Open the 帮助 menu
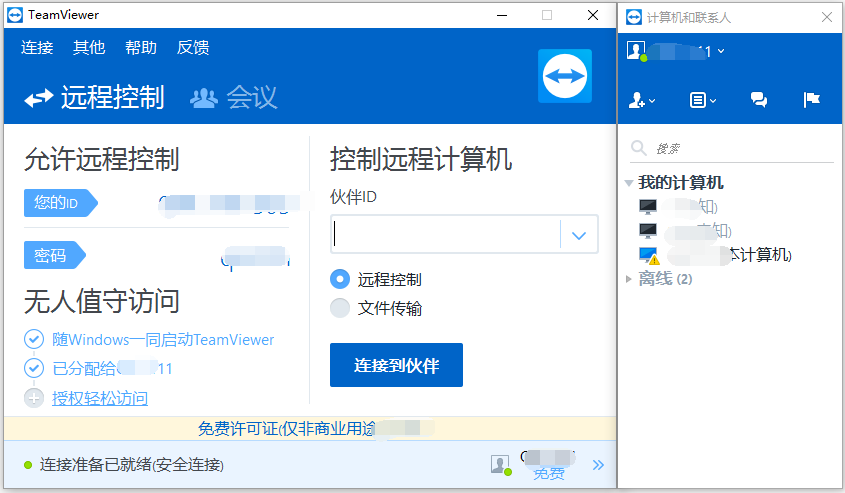845x493 pixels. [x=141, y=47]
